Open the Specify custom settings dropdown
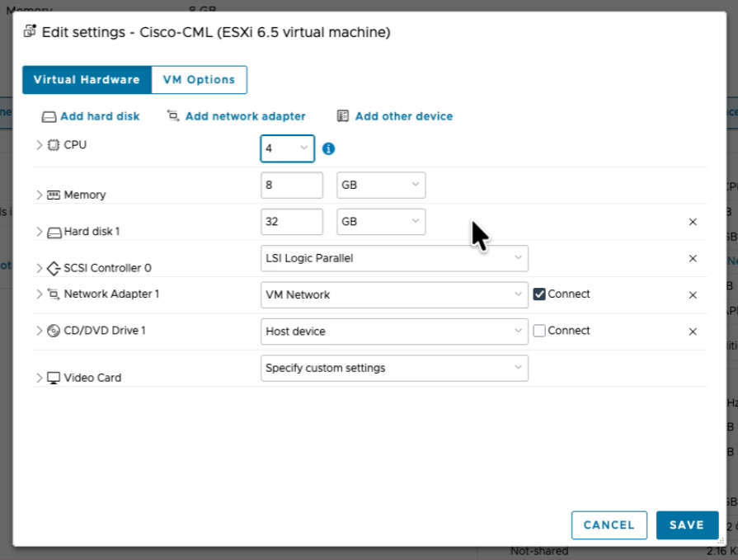The height and width of the screenshot is (560, 738). tap(394, 368)
